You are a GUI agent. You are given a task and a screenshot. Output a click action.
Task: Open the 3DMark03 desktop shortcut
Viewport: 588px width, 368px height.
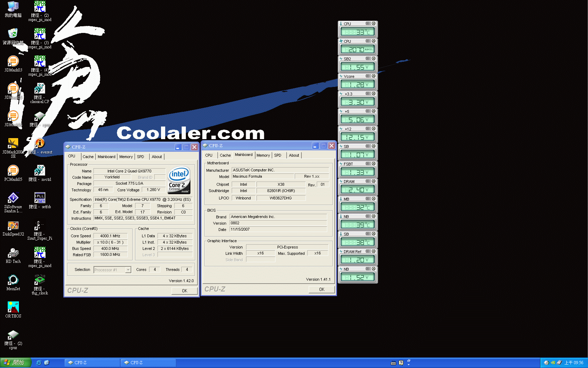[x=13, y=64]
